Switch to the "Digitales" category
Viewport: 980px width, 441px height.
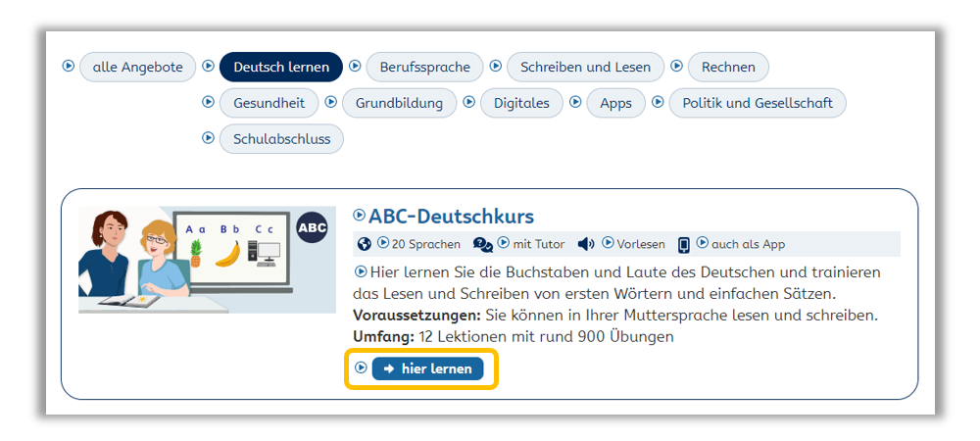coord(521,103)
